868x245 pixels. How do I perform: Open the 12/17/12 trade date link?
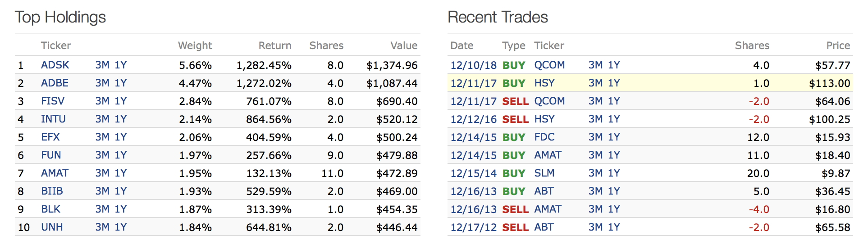(x=473, y=227)
